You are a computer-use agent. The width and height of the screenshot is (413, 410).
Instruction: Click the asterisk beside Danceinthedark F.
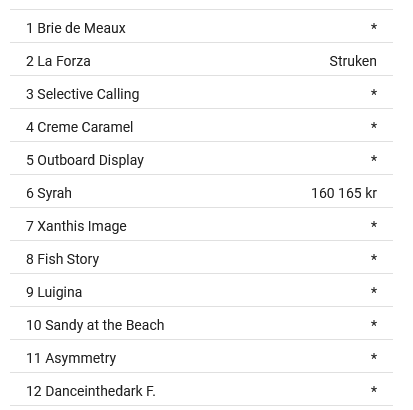[x=374, y=389]
